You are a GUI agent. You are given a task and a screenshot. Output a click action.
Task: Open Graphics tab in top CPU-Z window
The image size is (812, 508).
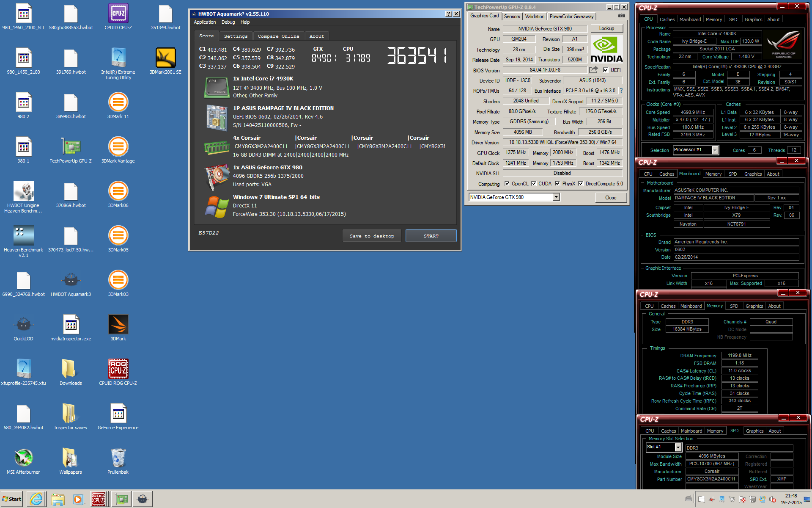[x=753, y=19]
